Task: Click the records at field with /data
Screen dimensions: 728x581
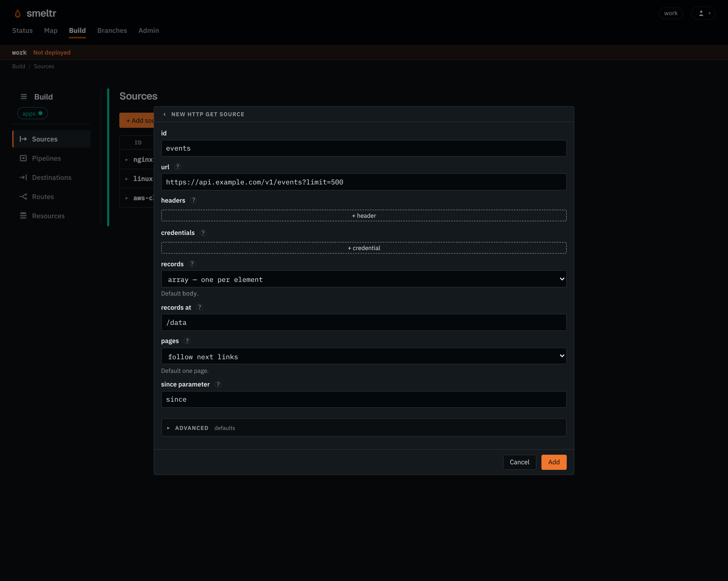Action: coord(364,323)
